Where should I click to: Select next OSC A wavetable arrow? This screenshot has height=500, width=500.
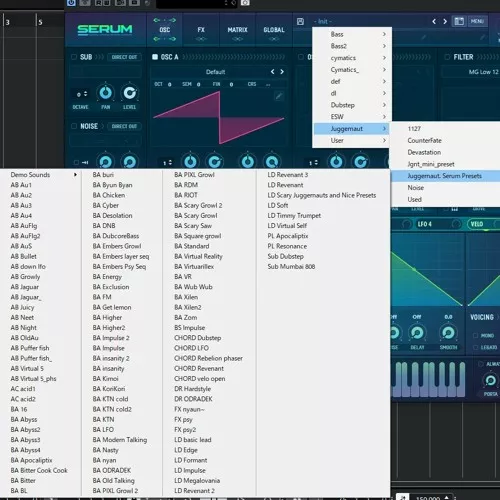point(282,72)
